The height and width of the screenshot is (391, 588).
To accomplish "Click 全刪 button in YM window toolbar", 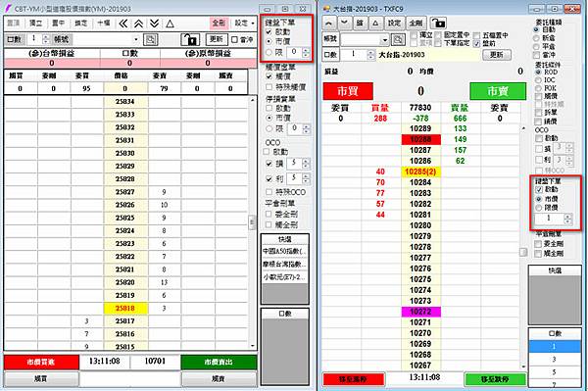I will pos(219,24).
